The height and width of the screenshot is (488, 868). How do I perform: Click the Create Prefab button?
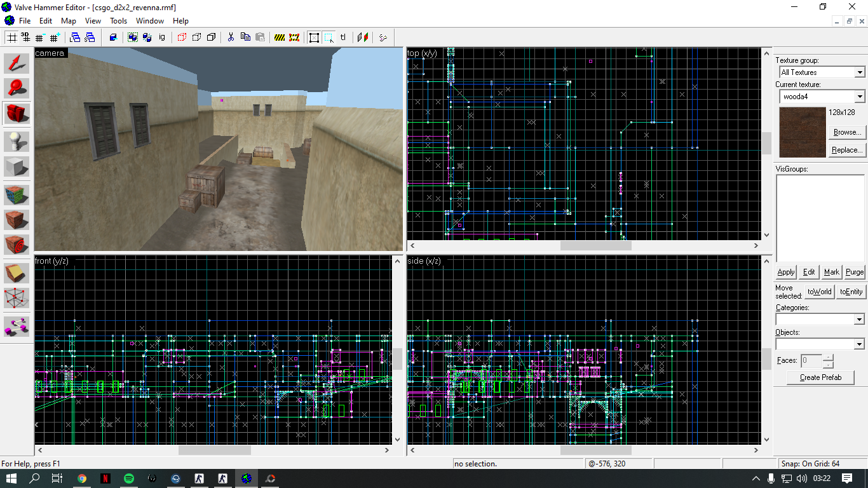tap(820, 377)
